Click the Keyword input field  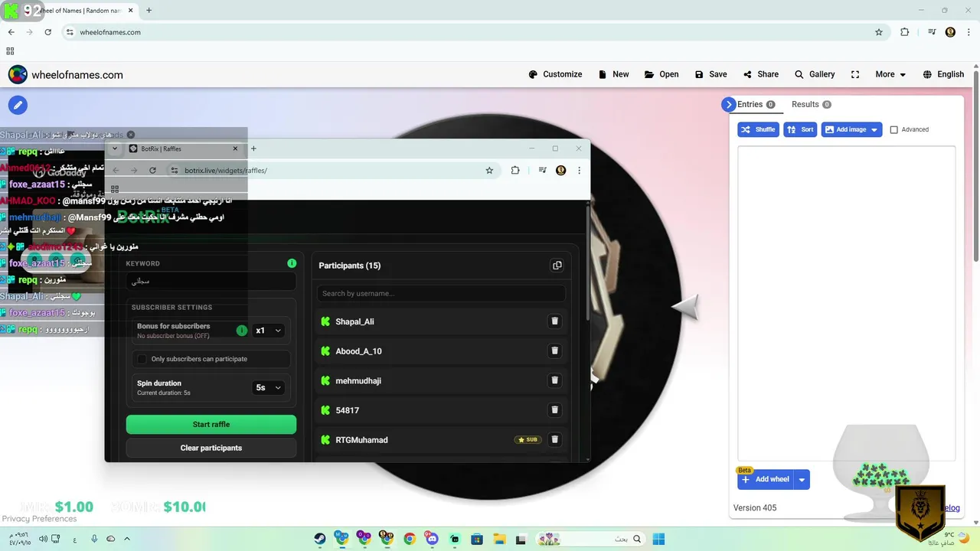click(x=211, y=282)
